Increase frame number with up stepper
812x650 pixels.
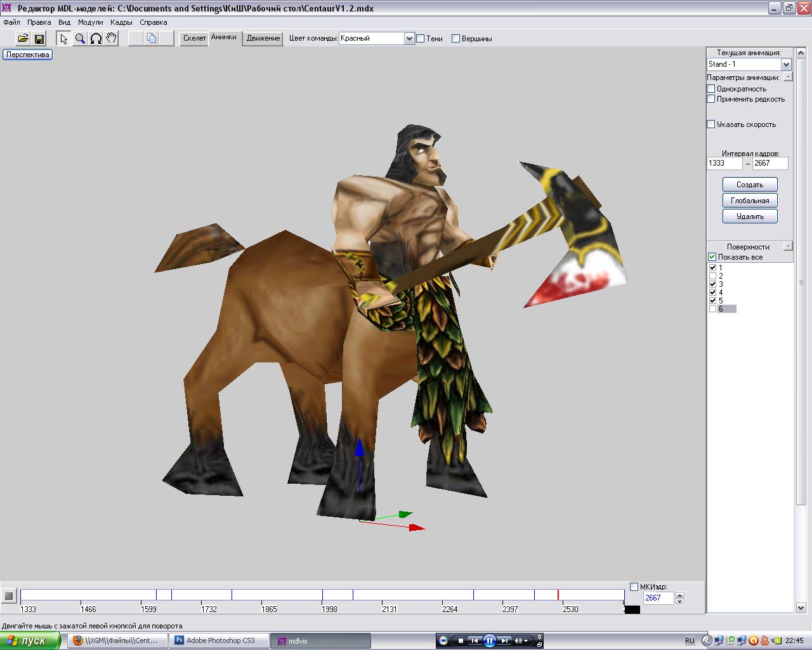pos(680,595)
